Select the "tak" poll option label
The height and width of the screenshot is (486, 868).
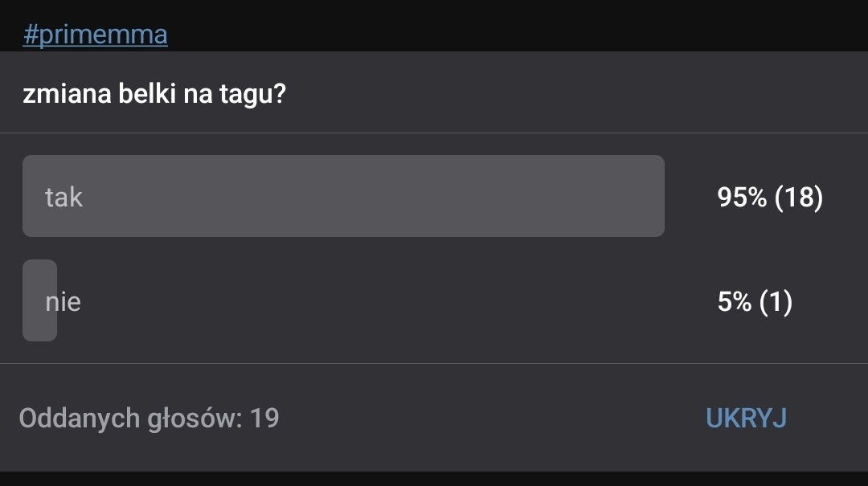coord(63,197)
